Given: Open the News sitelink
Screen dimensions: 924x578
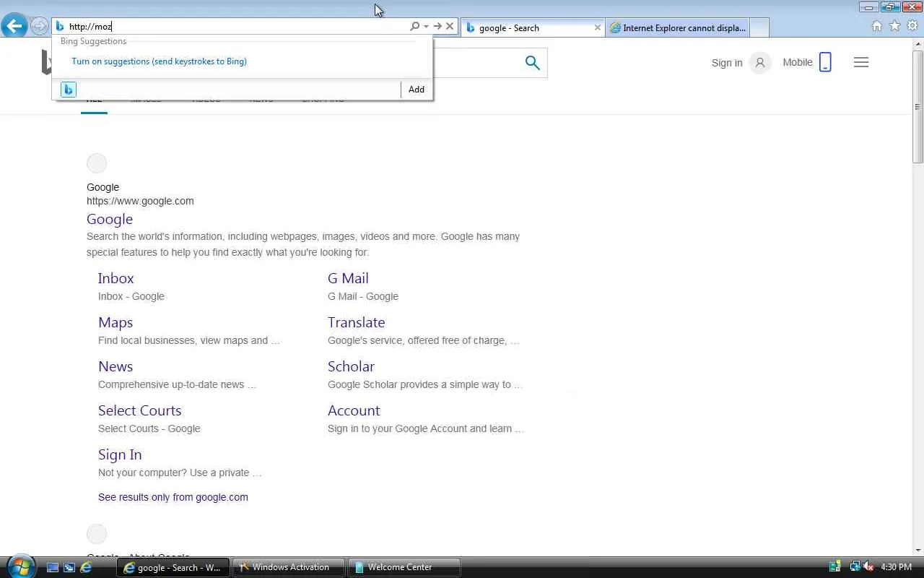Looking at the screenshot, I should tap(115, 366).
